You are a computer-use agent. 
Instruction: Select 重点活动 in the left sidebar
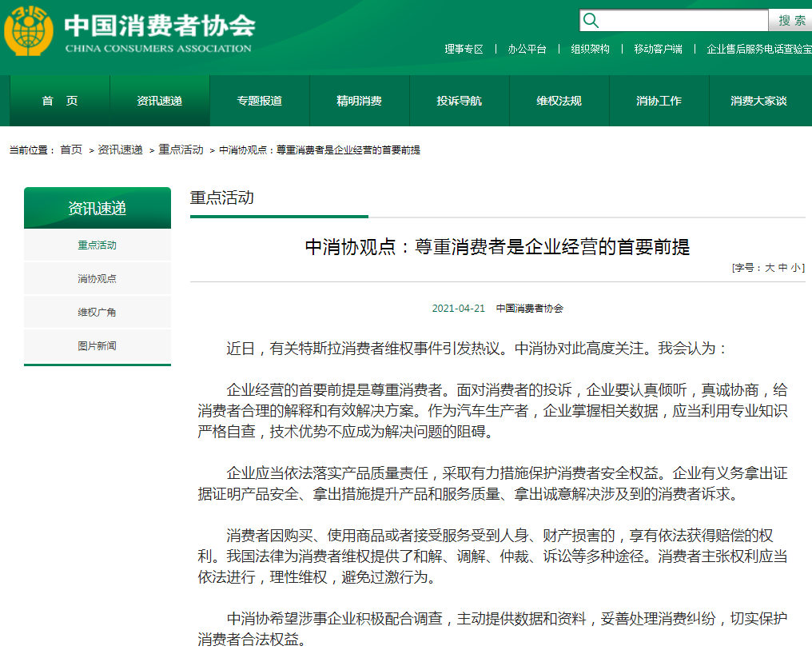click(x=98, y=245)
